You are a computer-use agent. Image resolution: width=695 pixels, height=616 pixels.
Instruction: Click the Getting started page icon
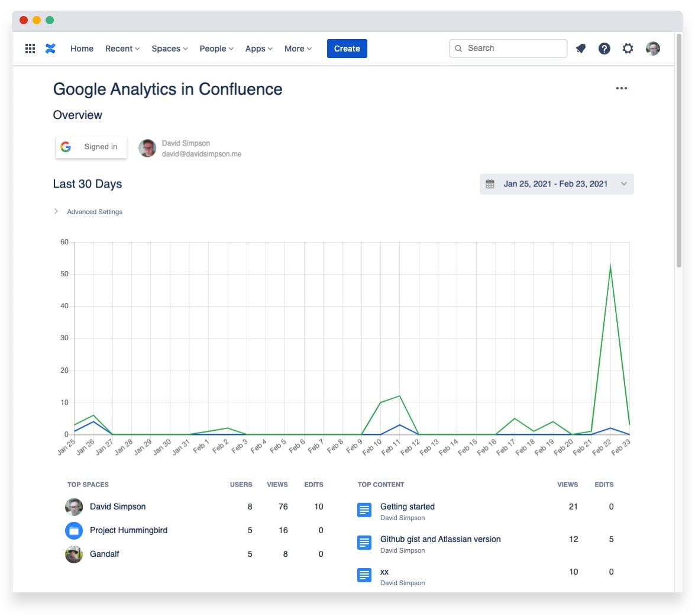click(x=364, y=510)
